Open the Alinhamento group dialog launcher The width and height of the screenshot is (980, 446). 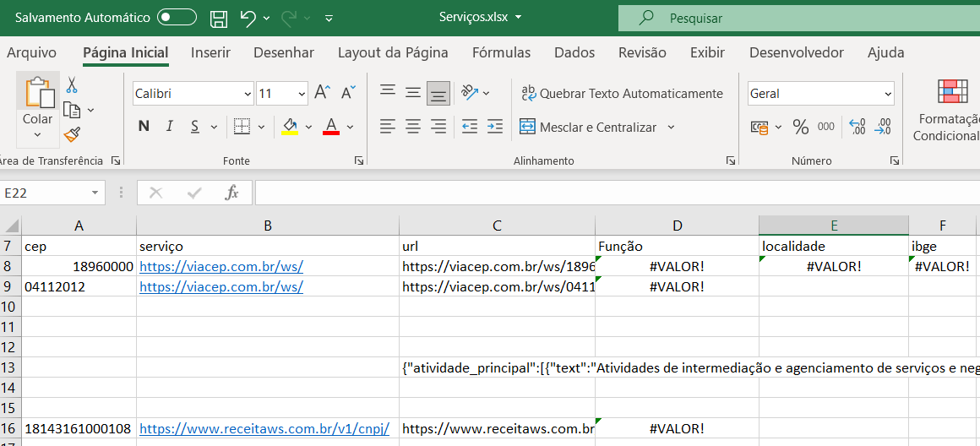click(731, 160)
